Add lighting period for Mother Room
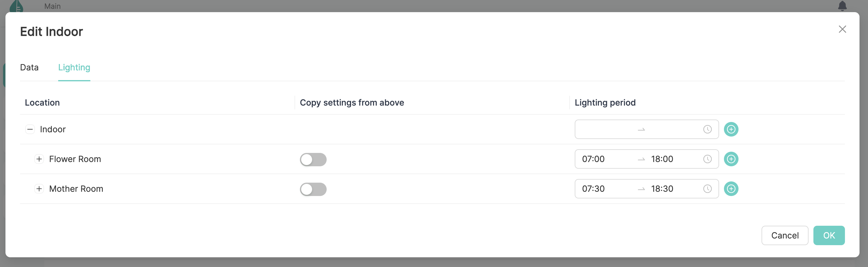This screenshot has height=267, width=868. point(731,189)
